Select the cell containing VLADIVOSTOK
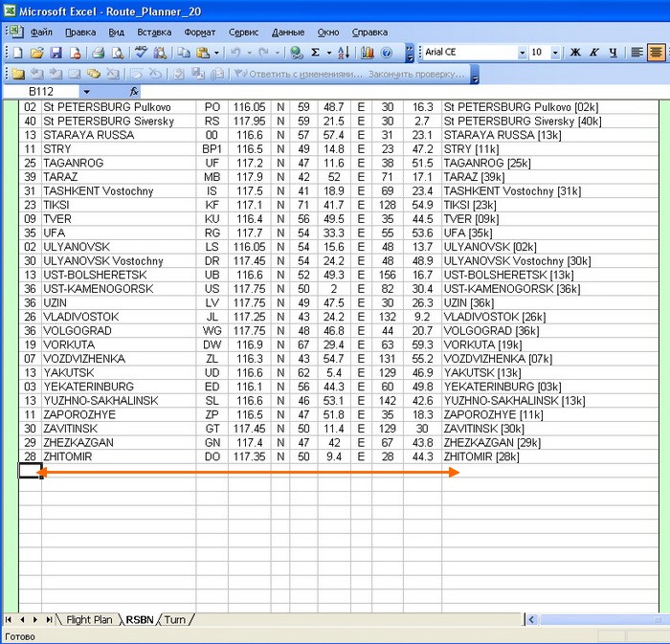This screenshot has height=644, width=670. tap(81, 317)
